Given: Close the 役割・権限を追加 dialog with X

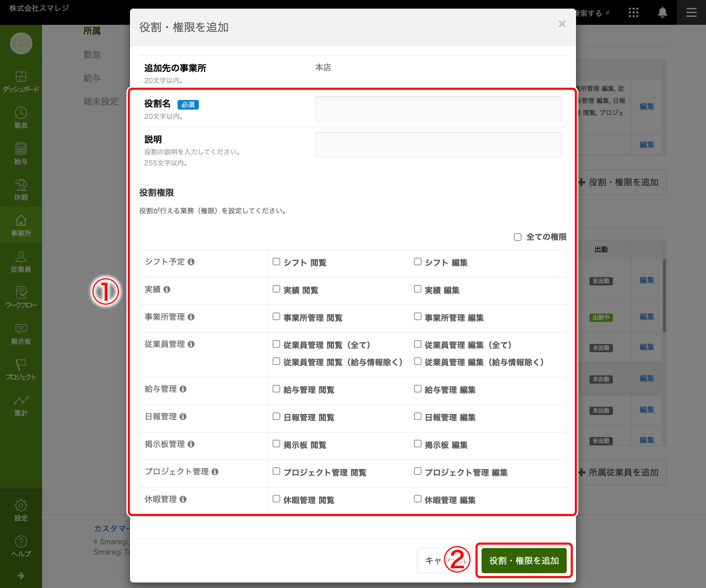Looking at the screenshot, I should (x=562, y=24).
